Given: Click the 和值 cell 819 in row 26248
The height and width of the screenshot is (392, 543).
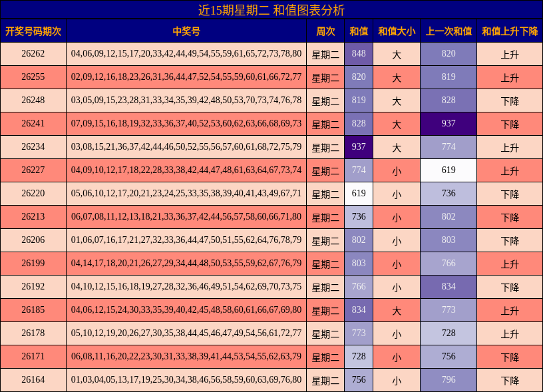Looking at the screenshot, I should 359,100.
